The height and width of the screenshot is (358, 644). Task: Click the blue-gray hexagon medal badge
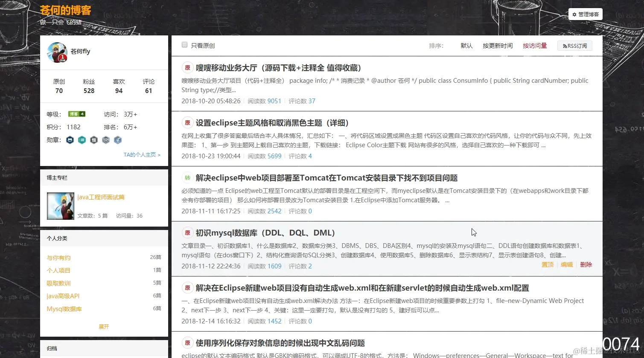point(118,140)
